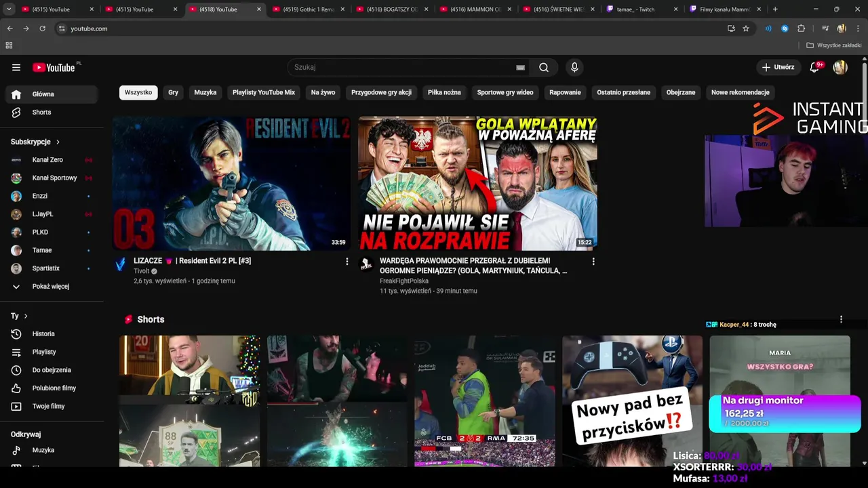
Task: Open Resident Evil 2 video thumbnail
Action: (x=232, y=183)
